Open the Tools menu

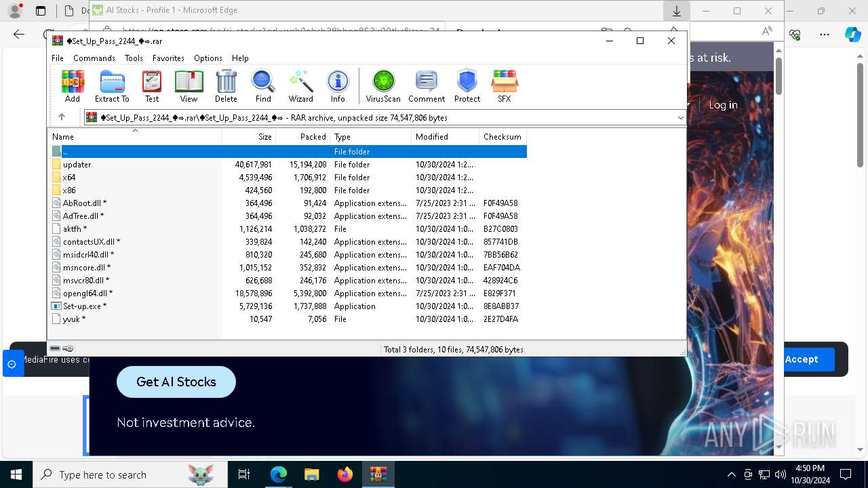(x=134, y=58)
